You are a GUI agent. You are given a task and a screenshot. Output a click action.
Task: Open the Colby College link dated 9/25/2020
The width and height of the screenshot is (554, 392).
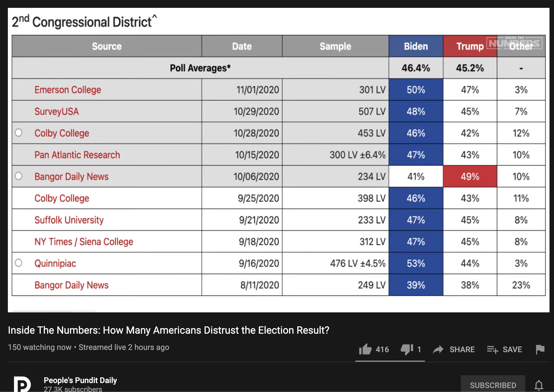tap(62, 198)
